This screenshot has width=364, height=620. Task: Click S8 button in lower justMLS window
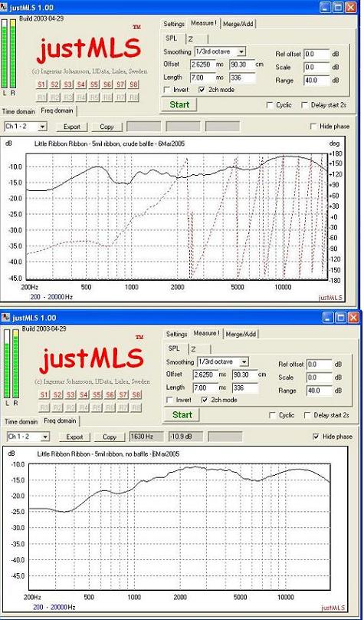136,394
